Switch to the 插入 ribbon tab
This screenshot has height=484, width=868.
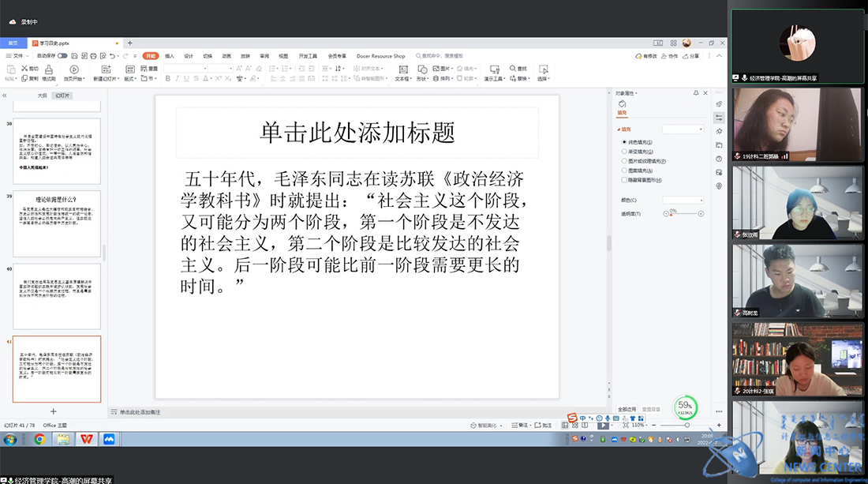170,56
